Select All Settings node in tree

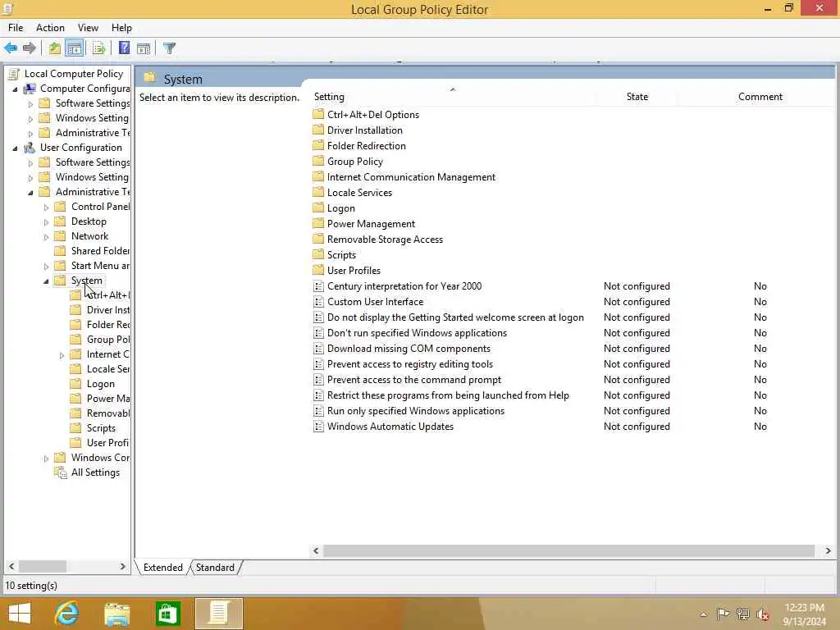pos(95,472)
